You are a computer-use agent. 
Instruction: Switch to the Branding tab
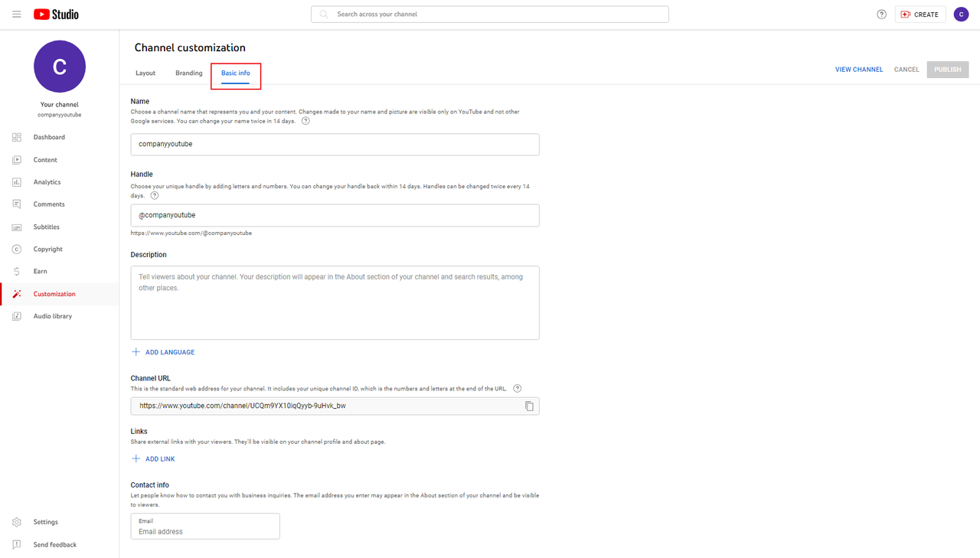point(188,73)
